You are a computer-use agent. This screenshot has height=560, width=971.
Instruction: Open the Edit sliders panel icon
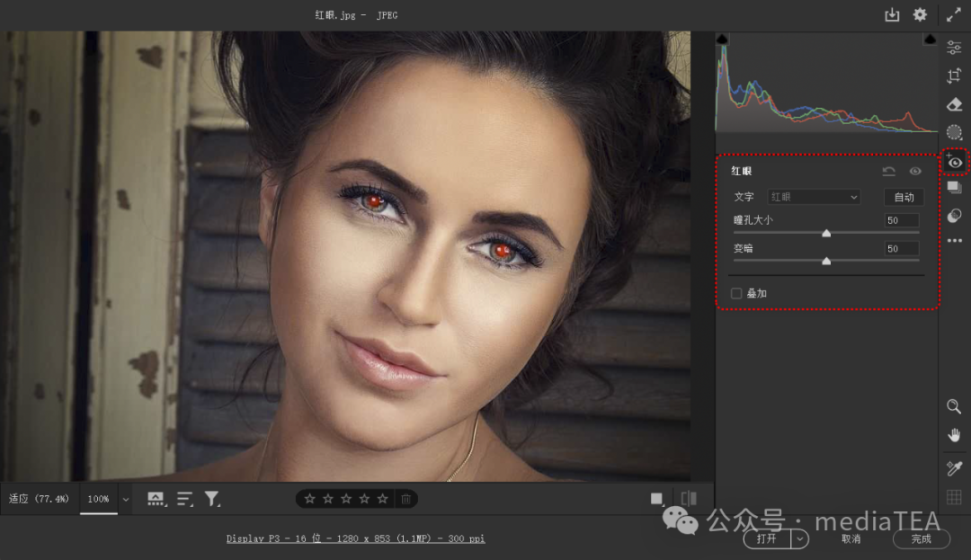(x=954, y=47)
